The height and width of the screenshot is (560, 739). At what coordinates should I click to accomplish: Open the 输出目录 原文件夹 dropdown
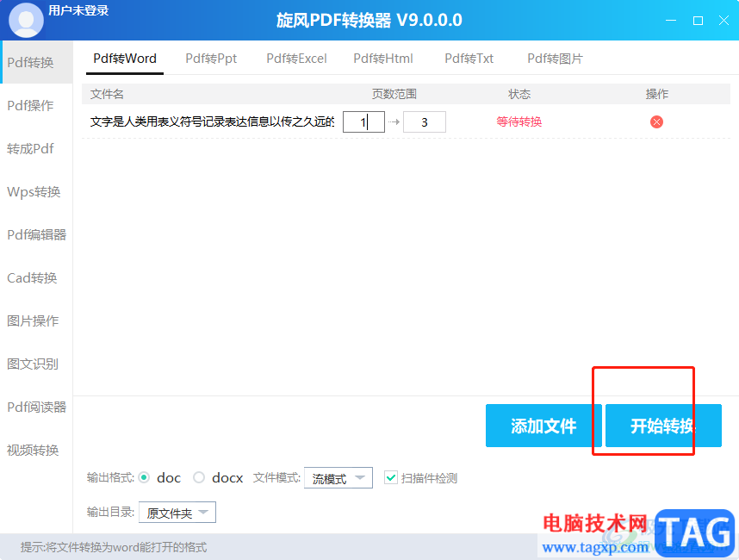click(177, 513)
